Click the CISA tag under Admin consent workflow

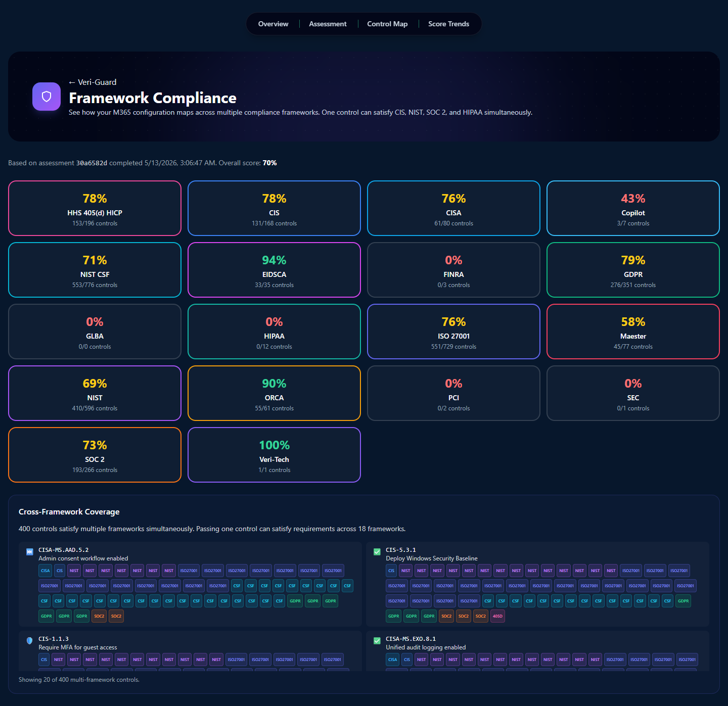coord(45,571)
